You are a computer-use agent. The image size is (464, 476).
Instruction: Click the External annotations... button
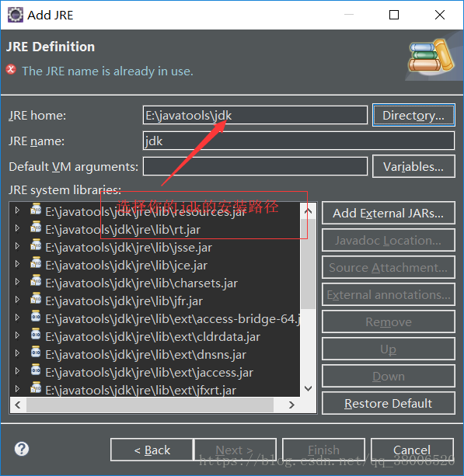(x=389, y=294)
